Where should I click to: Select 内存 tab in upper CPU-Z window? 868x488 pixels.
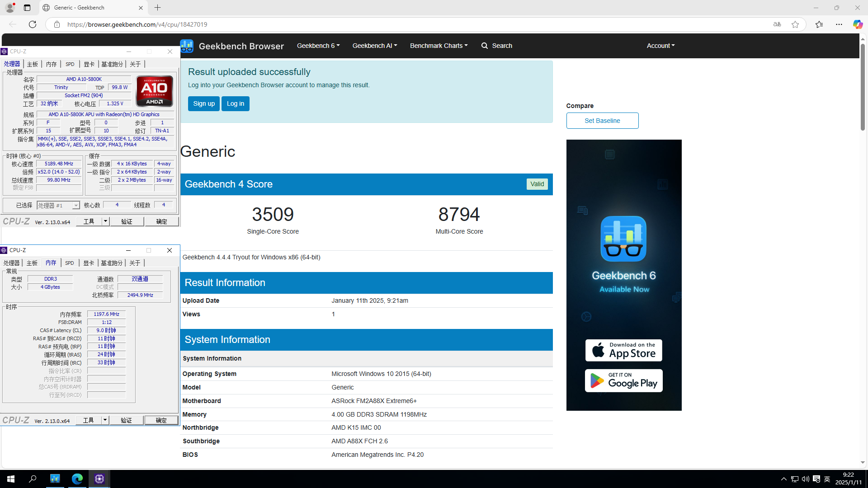point(52,64)
